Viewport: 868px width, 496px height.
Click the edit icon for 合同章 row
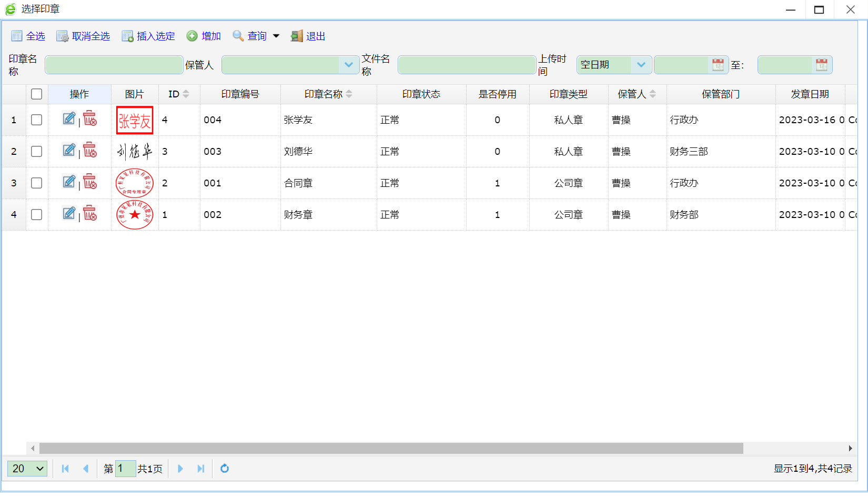coord(69,182)
